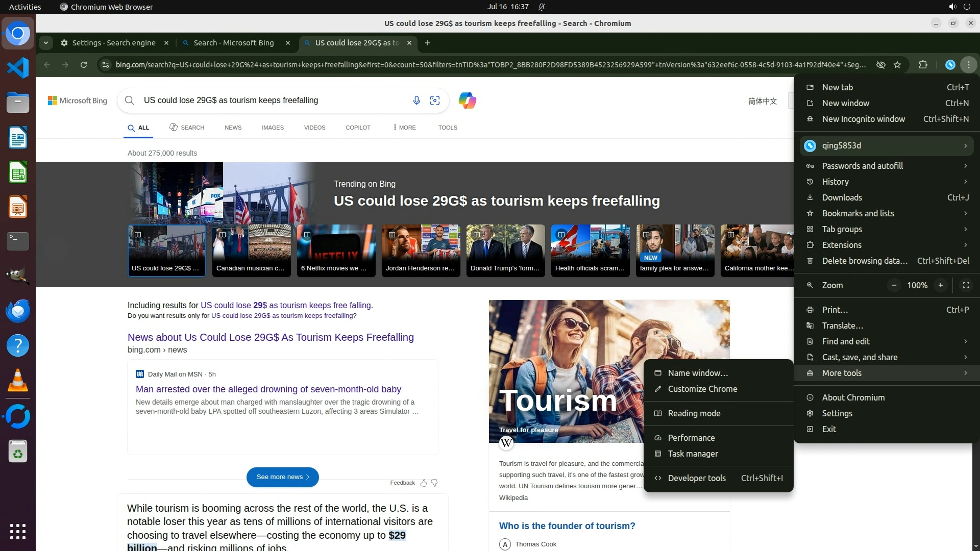Screen dimensions: 980x551
Task: Open visual search camera icon
Action: (435, 101)
